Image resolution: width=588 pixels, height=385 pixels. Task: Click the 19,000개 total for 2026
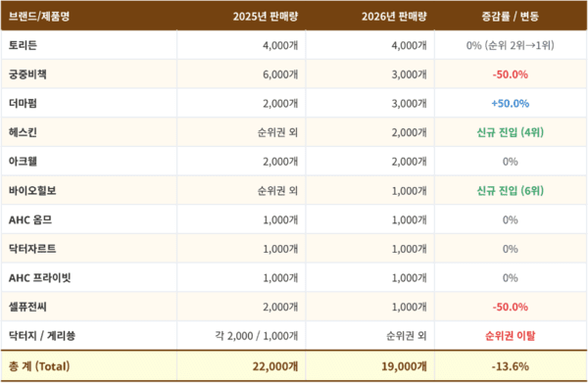click(x=404, y=365)
